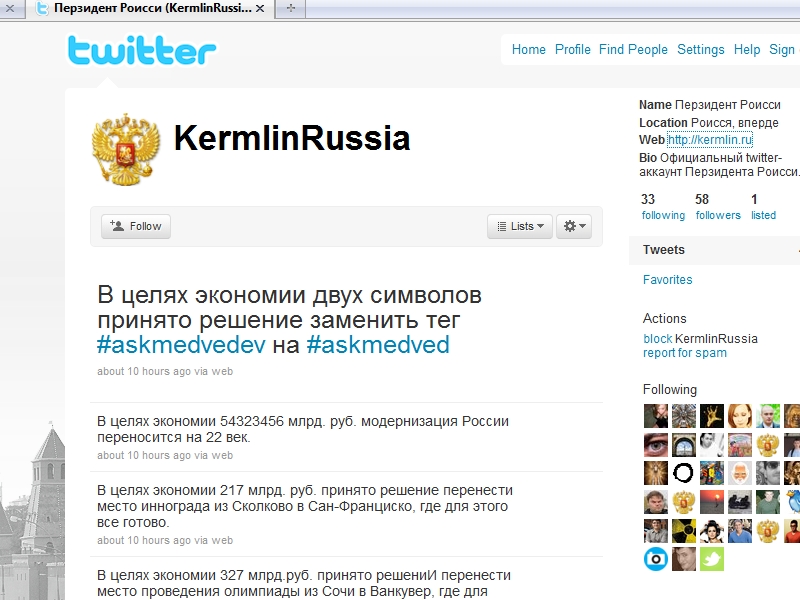
Task: Open the new tab plus button
Action: (291, 8)
